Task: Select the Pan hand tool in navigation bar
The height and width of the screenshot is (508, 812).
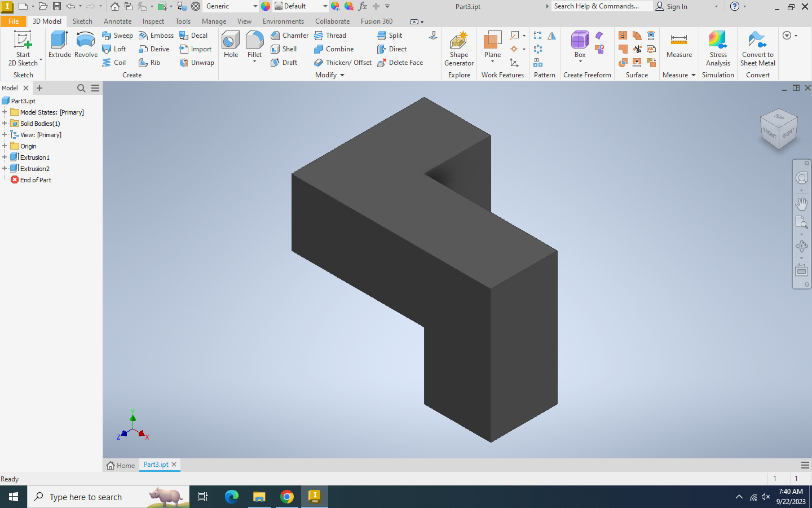Action: click(x=801, y=203)
